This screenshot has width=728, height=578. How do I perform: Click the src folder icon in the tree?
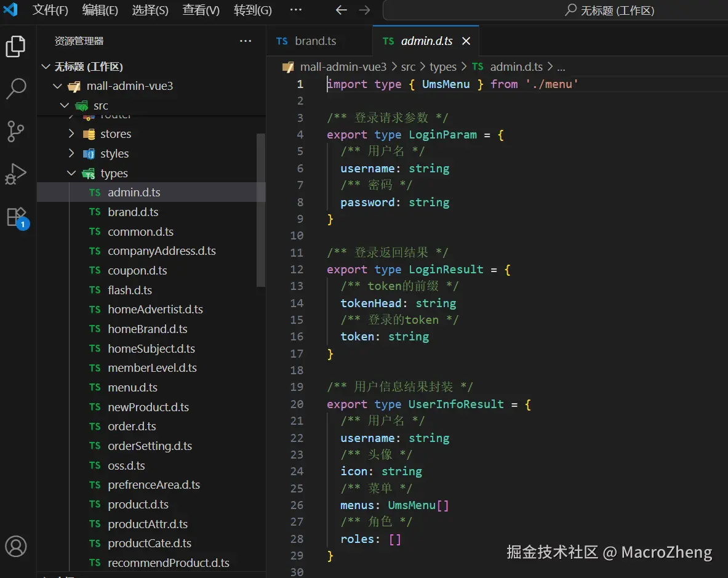[82, 106]
